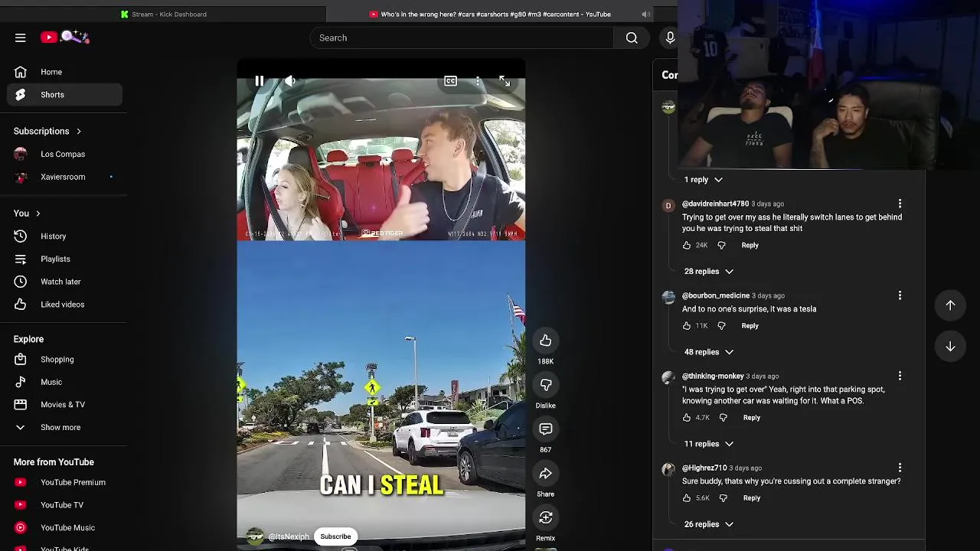Open YouTube Music

point(65,528)
